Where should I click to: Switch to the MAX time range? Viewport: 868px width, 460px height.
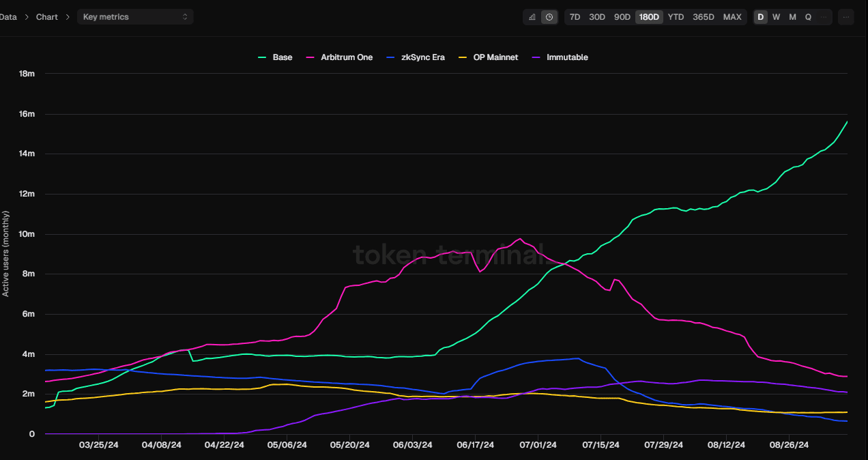tap(732, 16)
